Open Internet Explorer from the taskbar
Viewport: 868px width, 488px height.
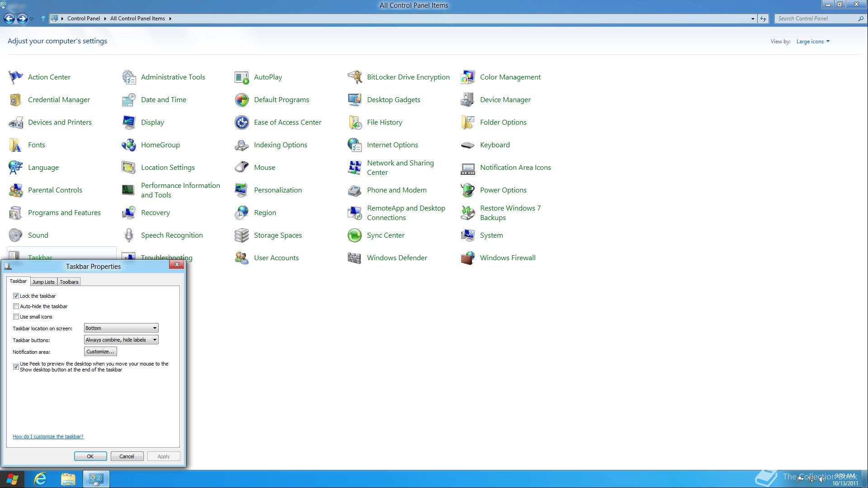click(40, 479)
